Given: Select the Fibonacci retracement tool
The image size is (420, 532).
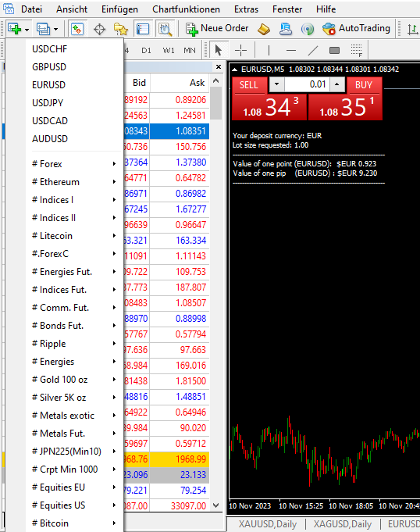Looking at the screenshot, I should [356, 50].
